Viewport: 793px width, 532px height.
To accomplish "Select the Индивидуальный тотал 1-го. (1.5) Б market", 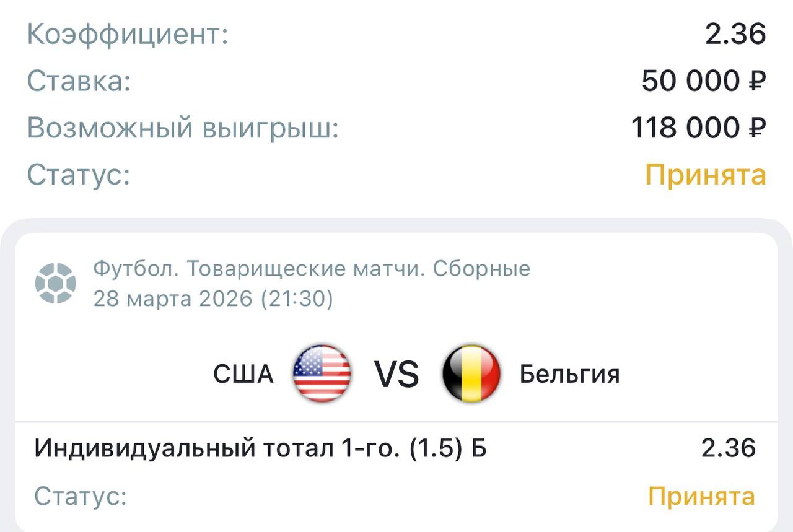I will [260, 448].
